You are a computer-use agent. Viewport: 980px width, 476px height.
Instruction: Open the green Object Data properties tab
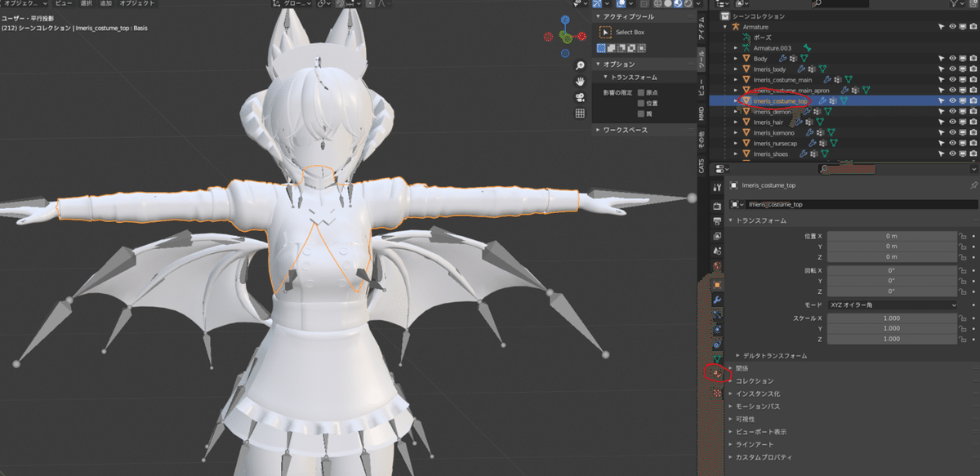716,358
